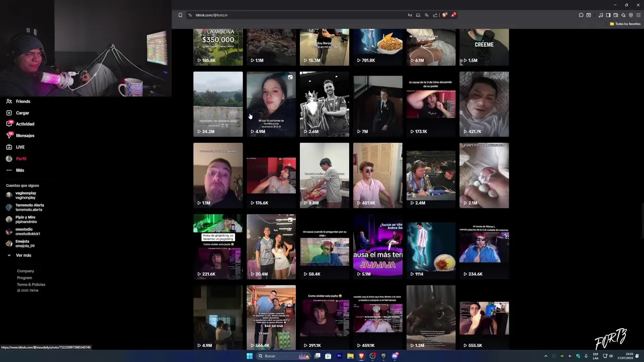The width and height of the screenshot is (644, 362).
Task: Open the perfume video with 4.9M views
Action: tap(271, 104)
